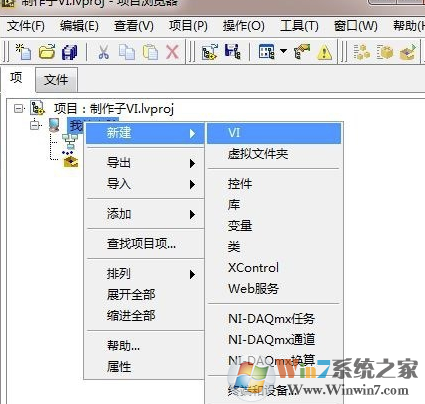The image size is (425, 404).
Task: Select 控件 in New submenu
Action: click(x=274, y=184)
